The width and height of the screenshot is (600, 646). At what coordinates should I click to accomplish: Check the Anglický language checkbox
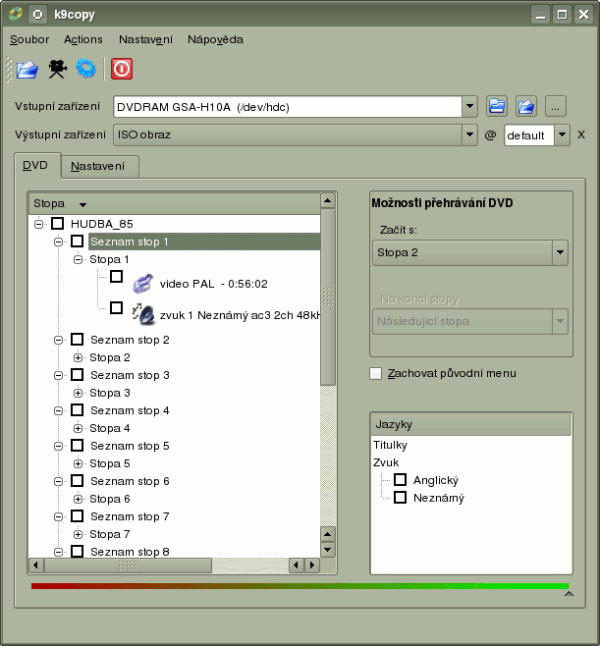[400, 480]
